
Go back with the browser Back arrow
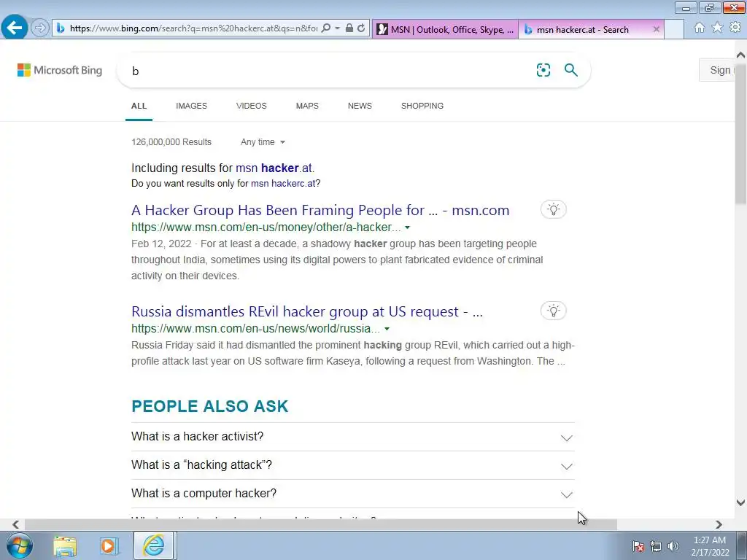pos(15,28)
